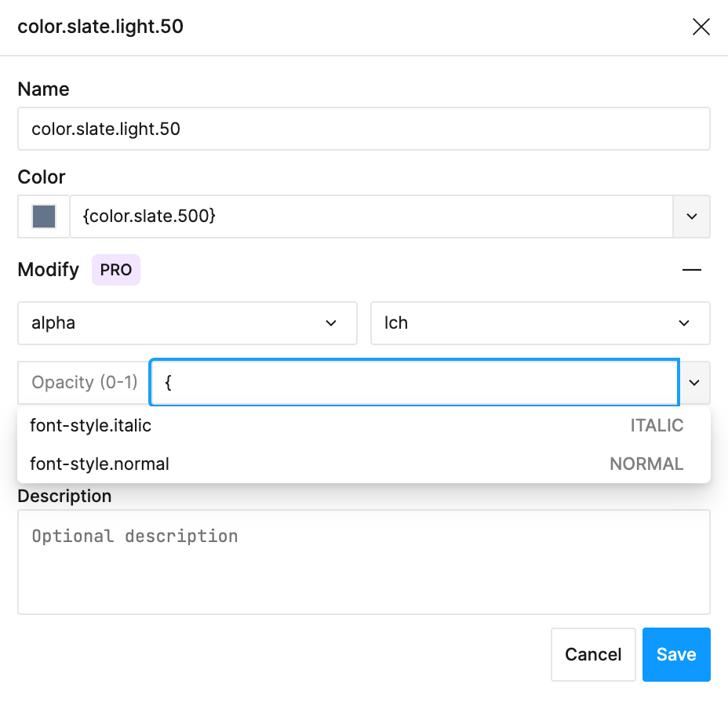The width and height of the screenshot is (728, 717).
Task: Close the token editing dialog
Action: point(701,26)
